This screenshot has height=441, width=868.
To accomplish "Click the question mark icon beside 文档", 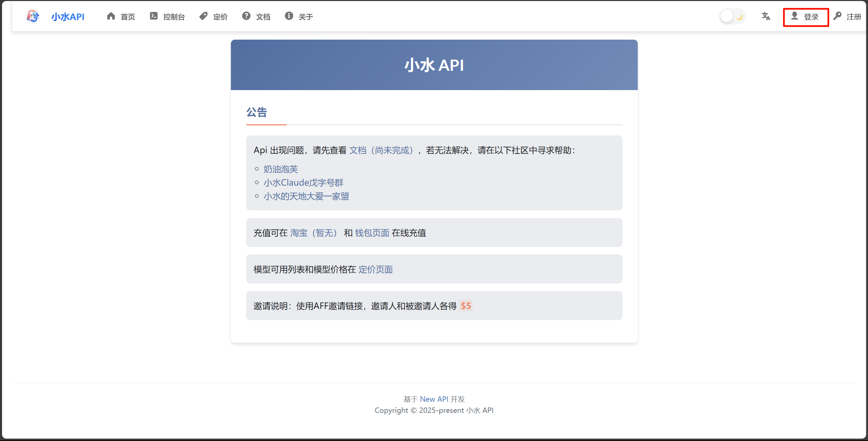I will coord(246,16).
